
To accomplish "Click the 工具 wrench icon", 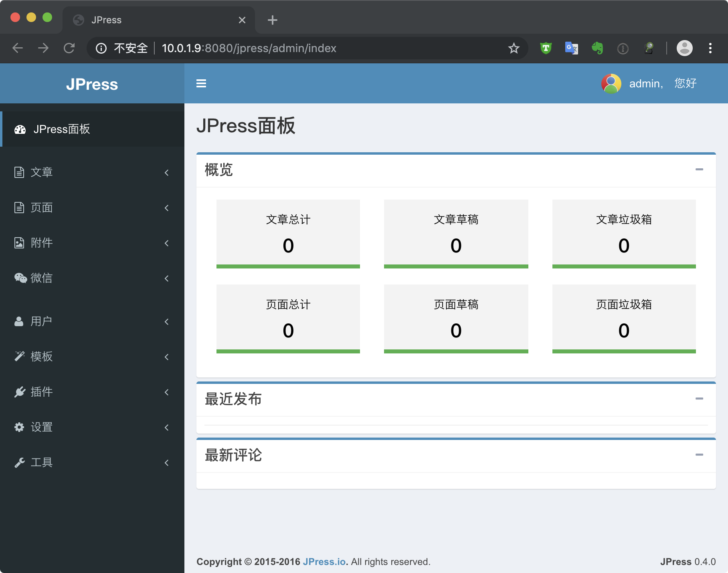I will [x=20, y=462].
